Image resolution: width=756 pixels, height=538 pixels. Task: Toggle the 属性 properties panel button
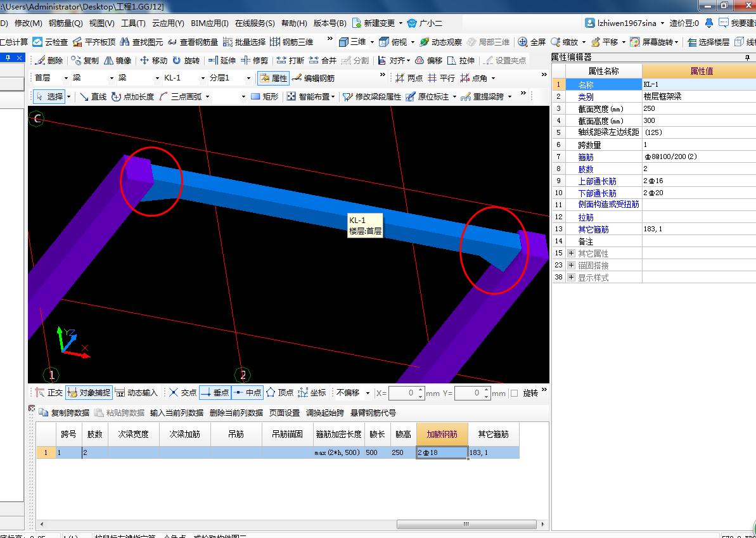(273, 77)
